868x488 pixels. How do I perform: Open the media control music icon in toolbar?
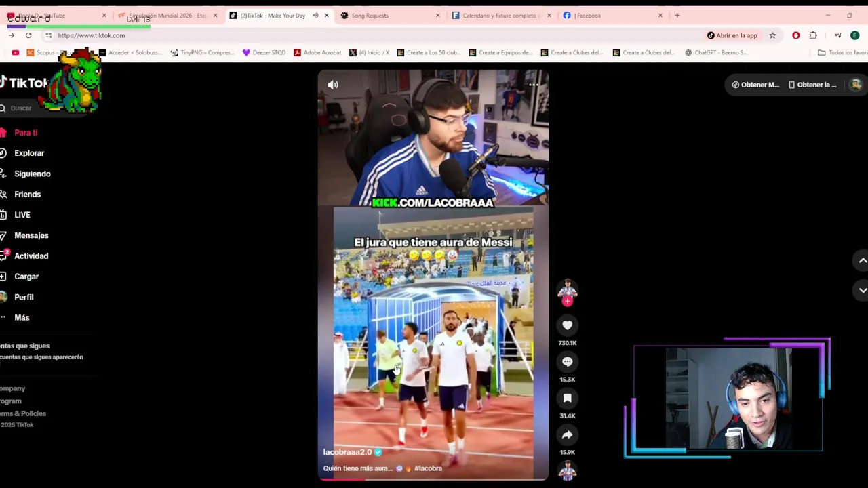tap(838, 35)
